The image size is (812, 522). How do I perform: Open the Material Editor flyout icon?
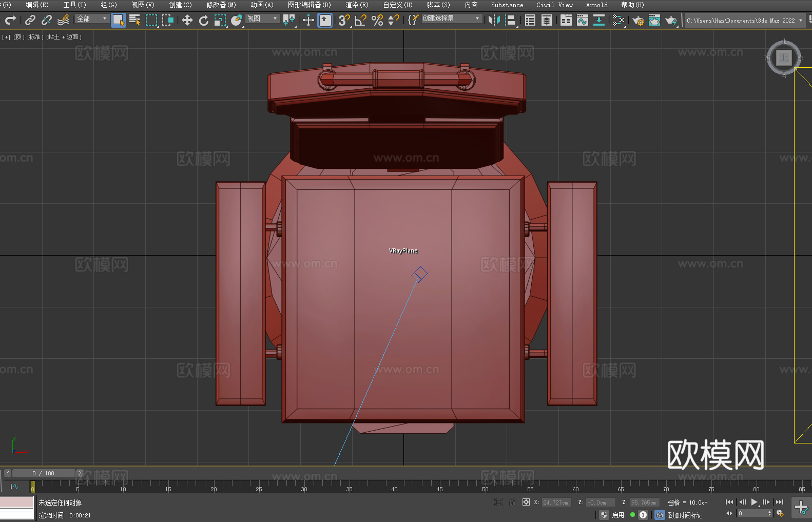coord(618,20)
